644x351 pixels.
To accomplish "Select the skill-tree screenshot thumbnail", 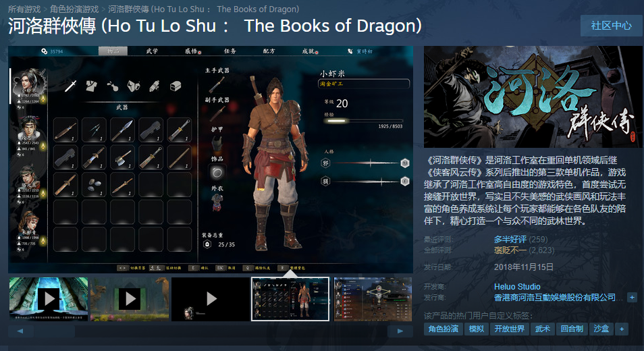I will click(x=373, y=299).
